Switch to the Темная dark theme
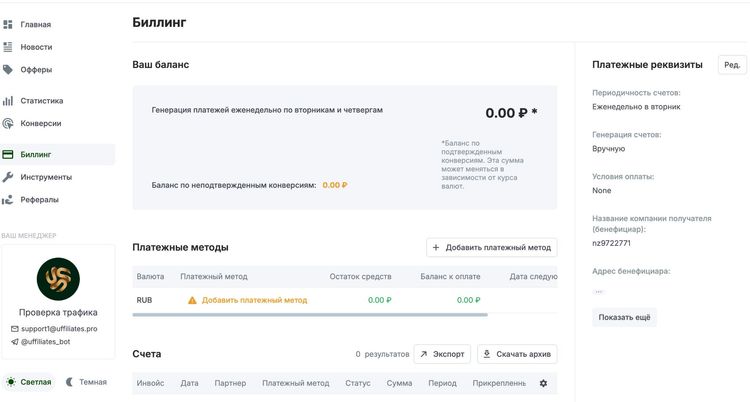Image resolution: width=750 pixels, height=402 pixels. [84, 382]
